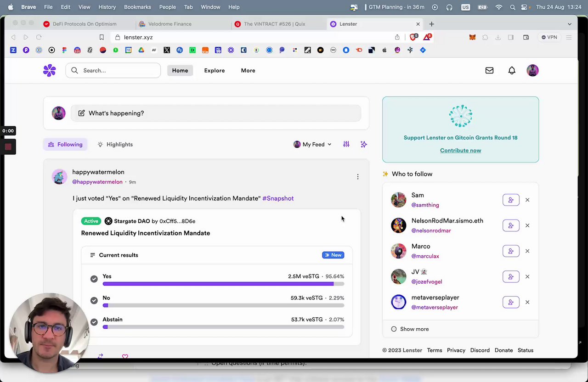Click the What's happening? compose box
The width and height of the screenshot is (588, 382).
coord(216,113)
